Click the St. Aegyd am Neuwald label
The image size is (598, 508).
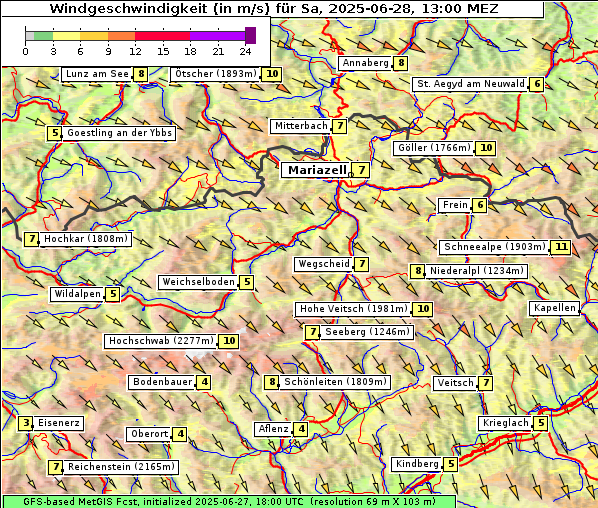pos(471,84)
